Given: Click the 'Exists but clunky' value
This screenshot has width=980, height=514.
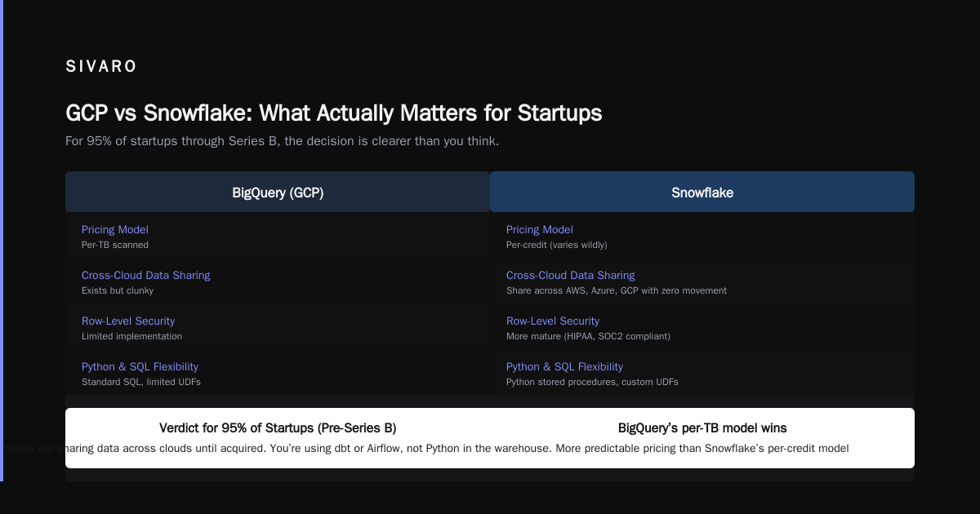Looking at the screenshot, I should click(118, 290).
